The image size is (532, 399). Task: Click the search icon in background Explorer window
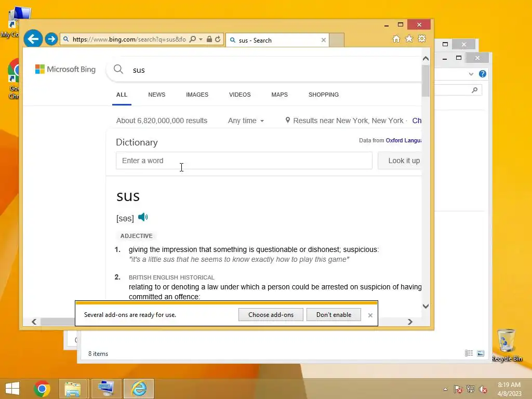tap(475, 90)
